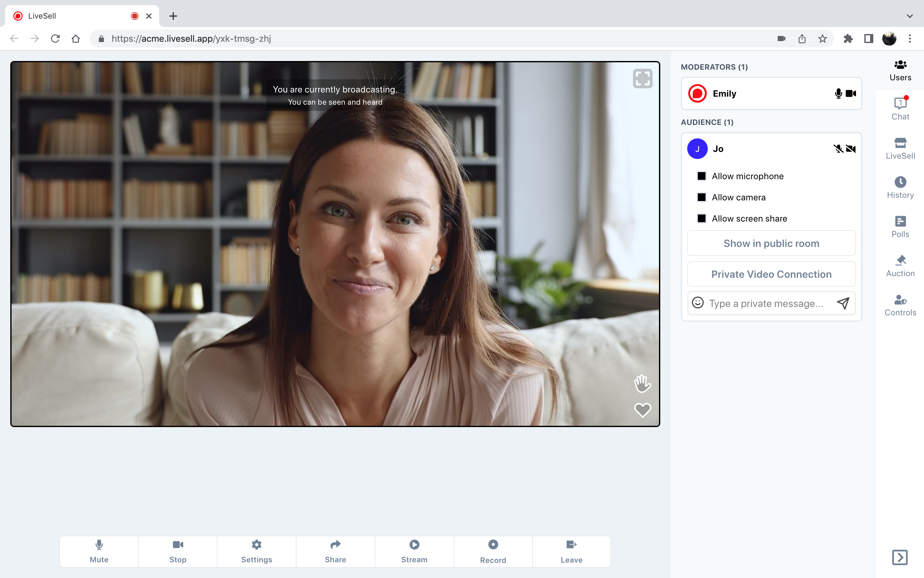The height and width of the screenshot is (578, 924).
Task: Go to browser home page
Action: tap(76, 39)
